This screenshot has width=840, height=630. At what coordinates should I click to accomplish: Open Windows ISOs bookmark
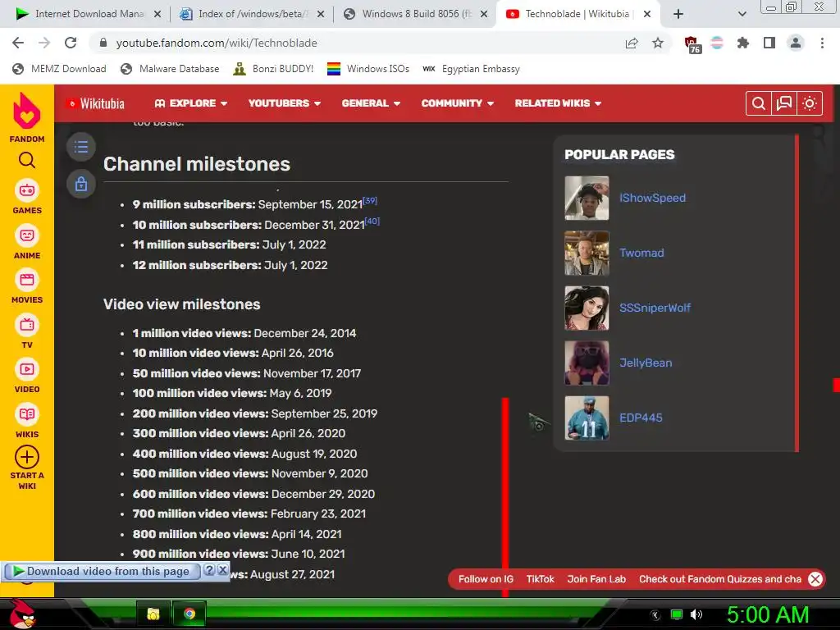(368, 69)
